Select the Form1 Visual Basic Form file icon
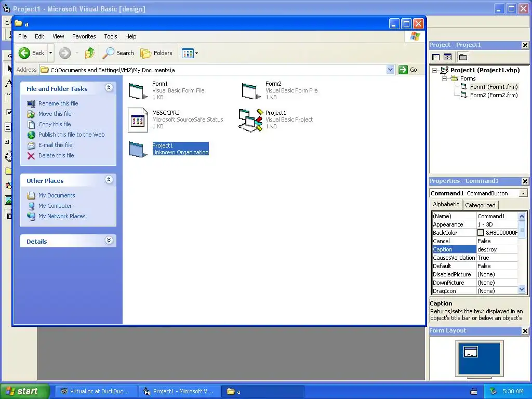 click(138, 91)
